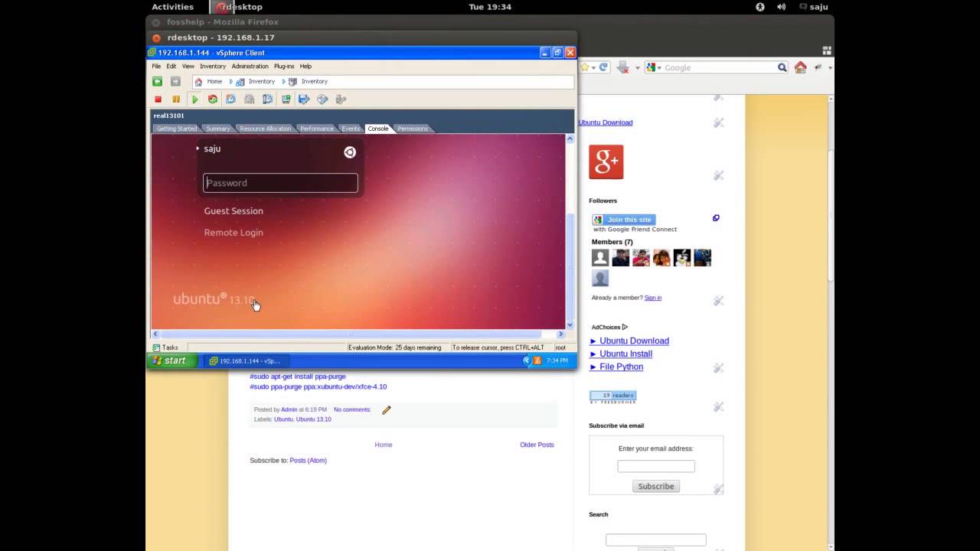Click the search magnifier in Google search box

(x=782, y=67)
